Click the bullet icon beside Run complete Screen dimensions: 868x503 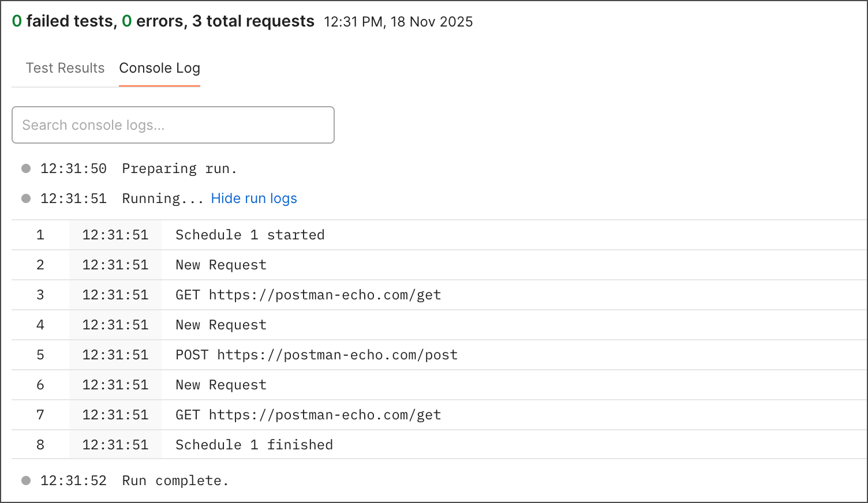26,481
